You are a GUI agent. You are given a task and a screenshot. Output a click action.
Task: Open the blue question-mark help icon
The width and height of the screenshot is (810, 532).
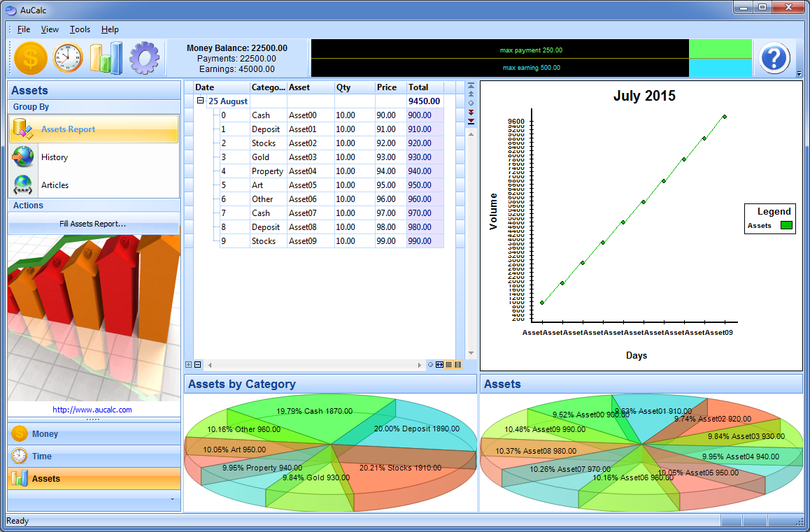tap(774, 58)
